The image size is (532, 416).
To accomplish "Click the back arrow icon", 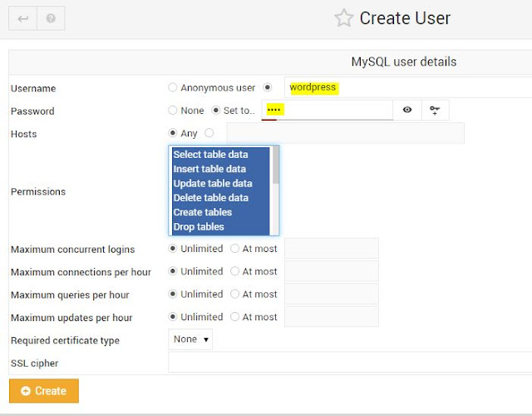I will [x=22, y=18].
